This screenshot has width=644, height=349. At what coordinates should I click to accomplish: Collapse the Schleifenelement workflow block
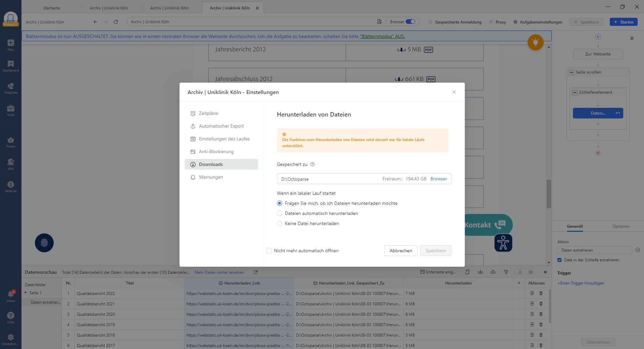(575, 92)
